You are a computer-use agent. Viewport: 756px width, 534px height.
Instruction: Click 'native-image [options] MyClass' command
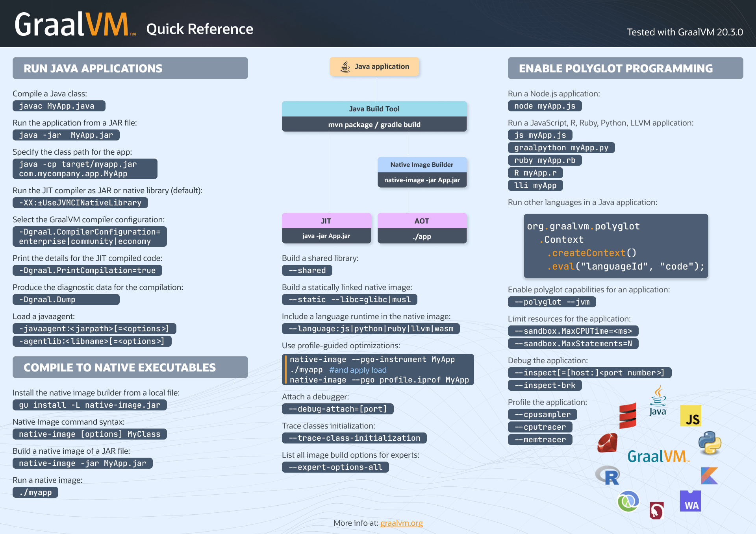(x=89, y=434)
